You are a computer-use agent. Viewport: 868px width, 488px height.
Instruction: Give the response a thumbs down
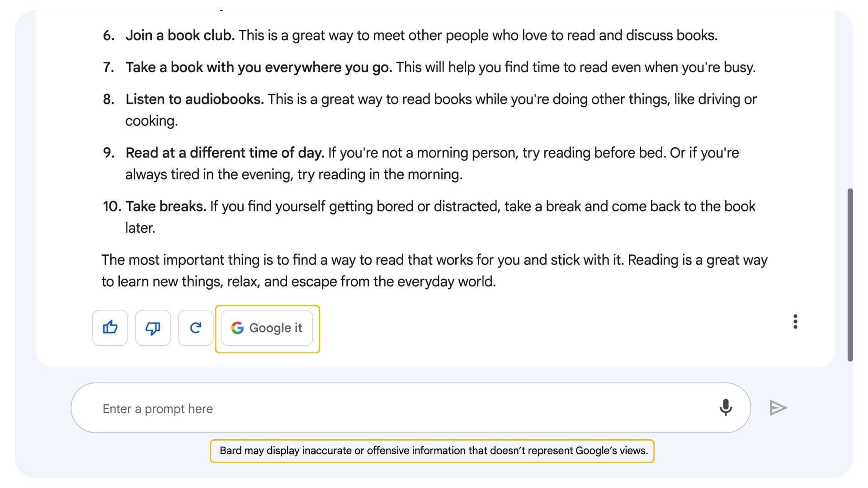[x=153, y=328]
